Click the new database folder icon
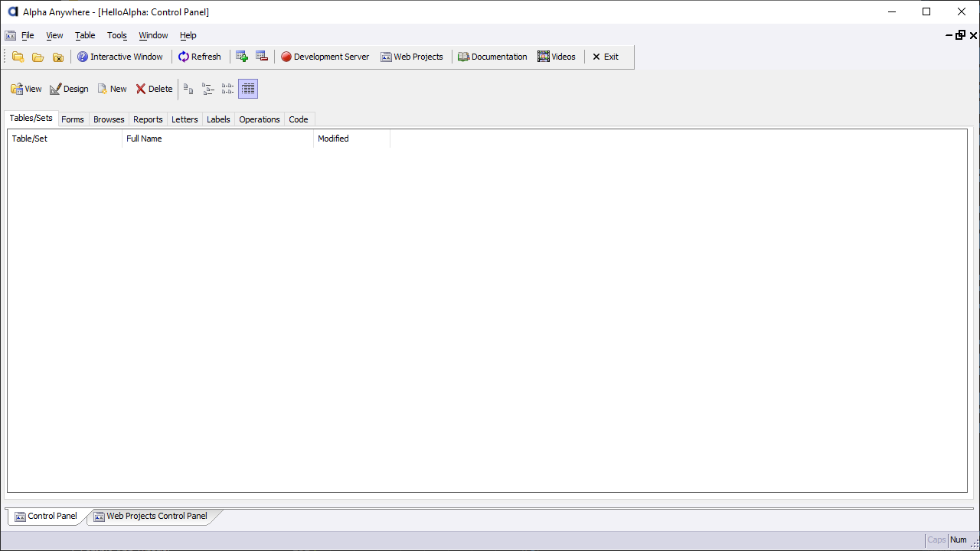The width and height of the screenshot is (980, 551). pyautogui.click(x=18, y=57)
